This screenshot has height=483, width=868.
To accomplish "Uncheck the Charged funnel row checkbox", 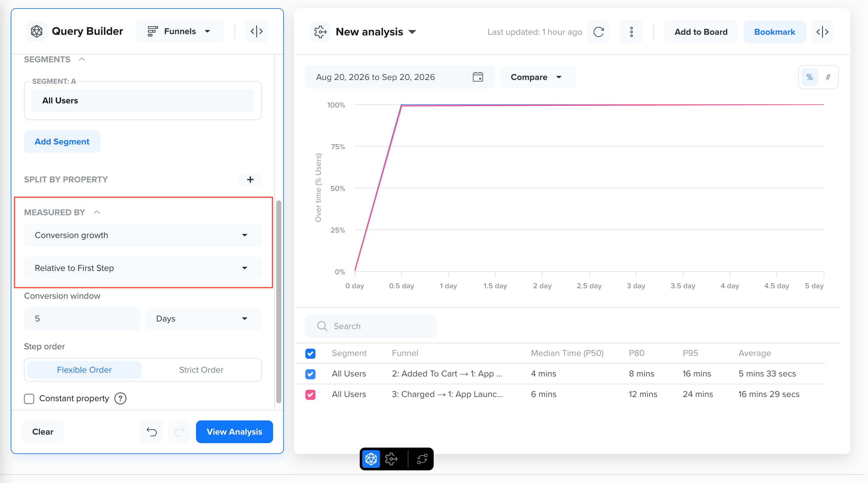I will (x=310, y=395).
